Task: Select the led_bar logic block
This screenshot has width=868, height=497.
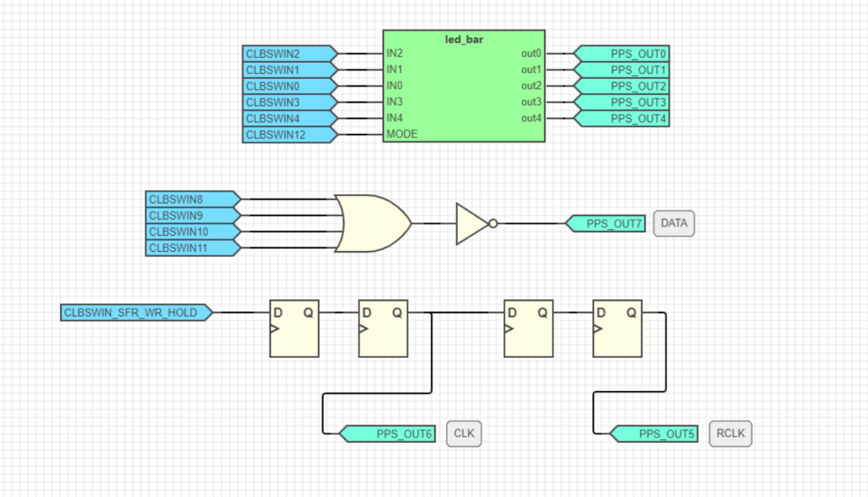Action: pyautogui.click(x=463, y=87)
